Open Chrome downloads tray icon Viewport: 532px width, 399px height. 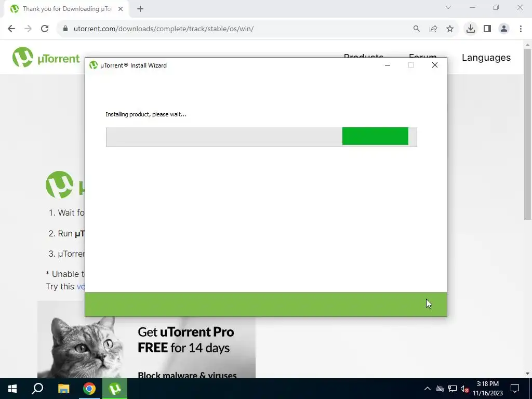pyautogui.click(x=471, y=29)
